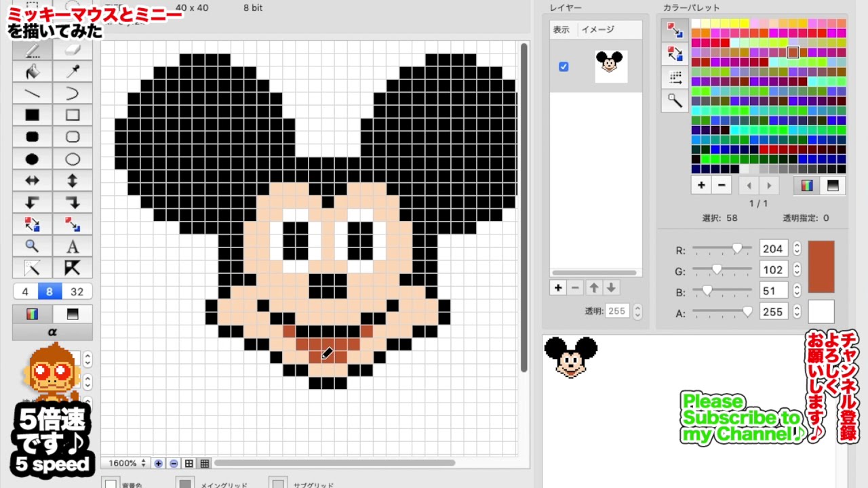This screenshot has height=488, width=868.
Task: Move layer up with arrow button
Action: (593, 288)
